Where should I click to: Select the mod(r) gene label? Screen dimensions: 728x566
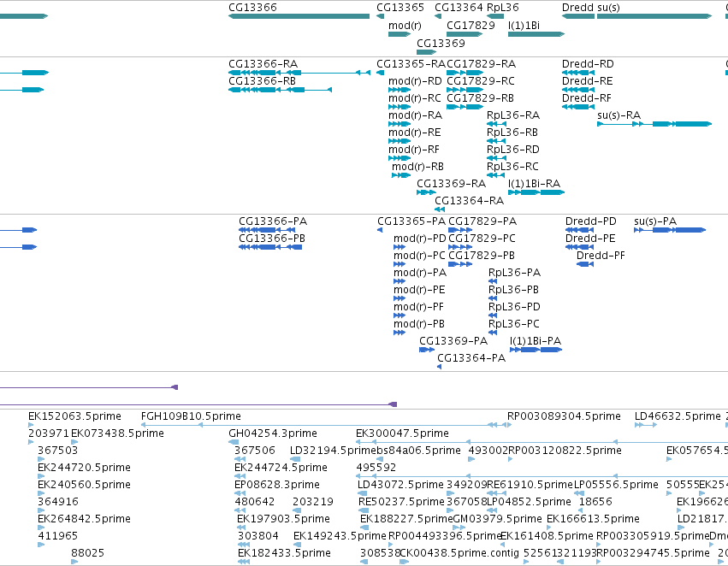405,26
